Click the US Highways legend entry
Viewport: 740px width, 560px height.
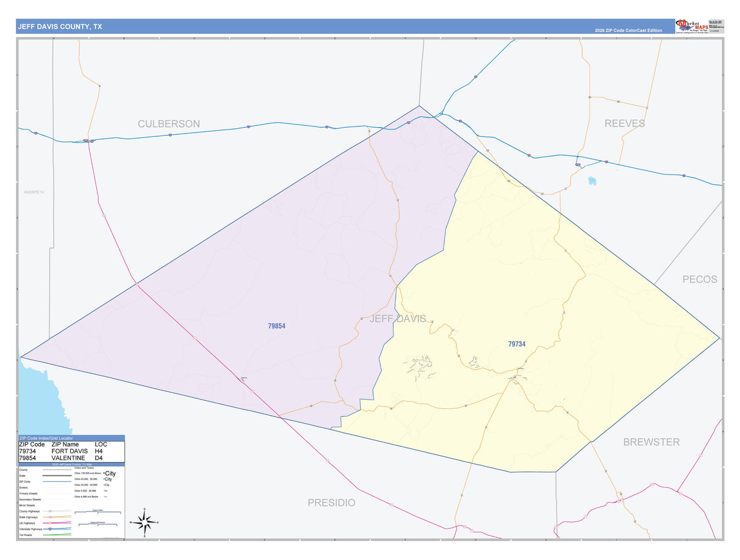pyautogui.click(x=45, y=523)
